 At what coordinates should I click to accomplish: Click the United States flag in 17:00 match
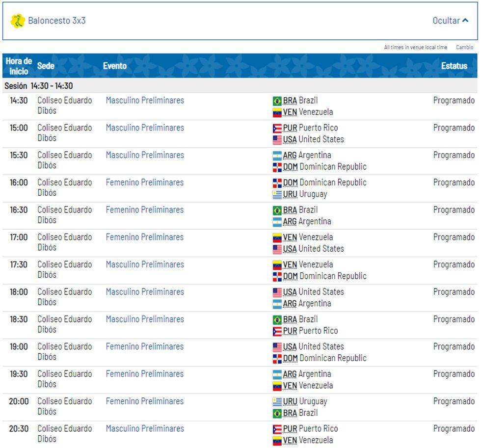[277, 249]
